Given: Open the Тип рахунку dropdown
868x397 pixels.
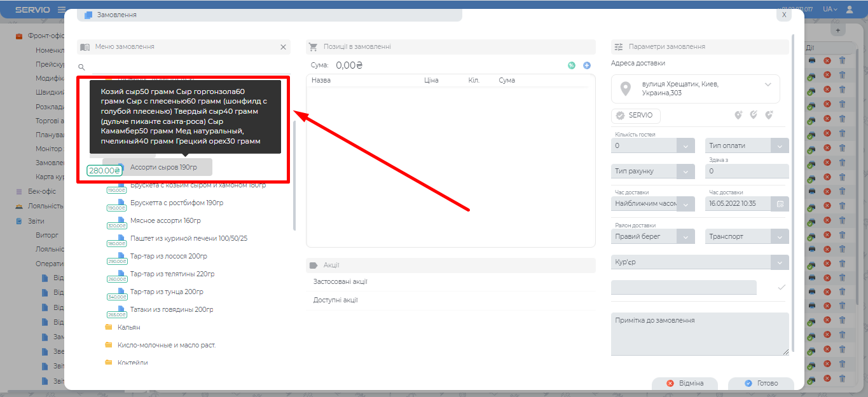Looking at the screenshot, I should 686,172.
